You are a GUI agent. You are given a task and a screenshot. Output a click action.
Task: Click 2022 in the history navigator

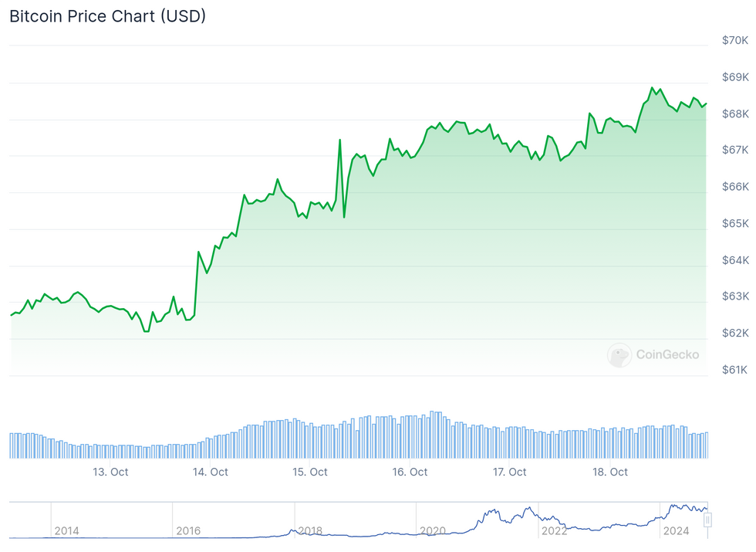click(x=554, y=531)
